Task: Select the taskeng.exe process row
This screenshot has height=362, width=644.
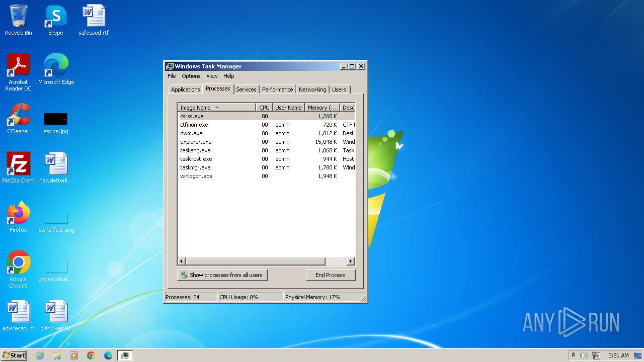Action: [x=266, y=150]
